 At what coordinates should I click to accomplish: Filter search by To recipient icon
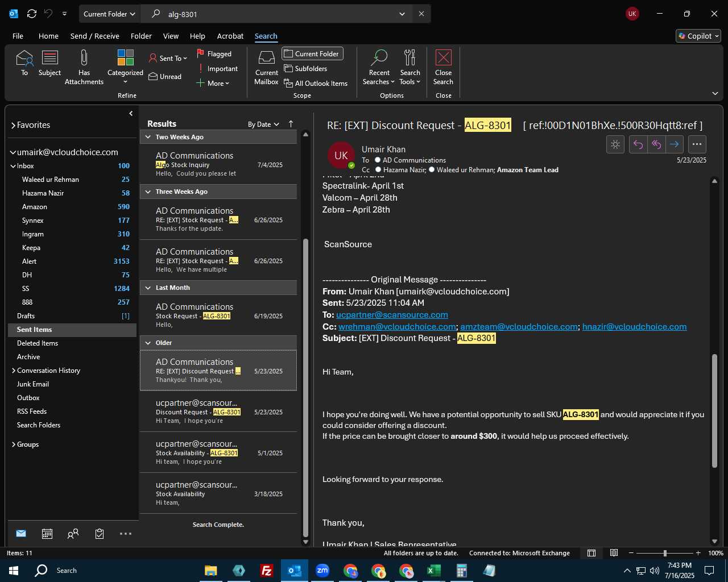[24, 63]
